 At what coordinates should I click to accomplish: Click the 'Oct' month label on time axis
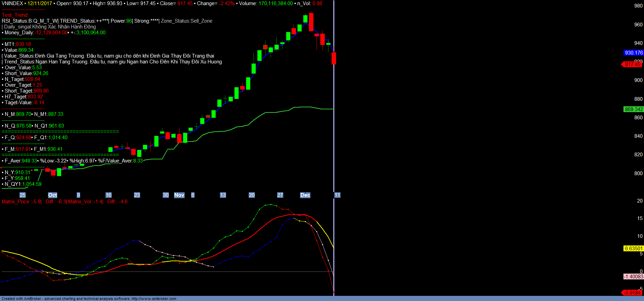point(52,195)
